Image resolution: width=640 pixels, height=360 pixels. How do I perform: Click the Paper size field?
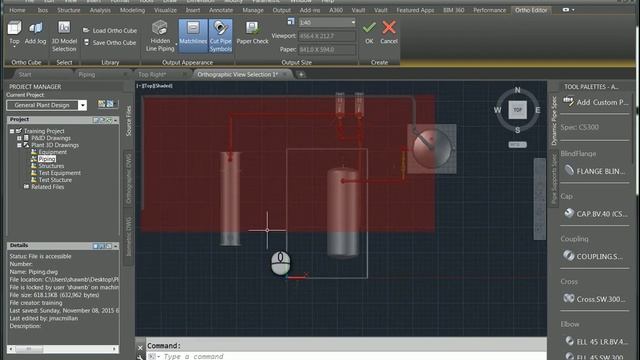point(327,49)
